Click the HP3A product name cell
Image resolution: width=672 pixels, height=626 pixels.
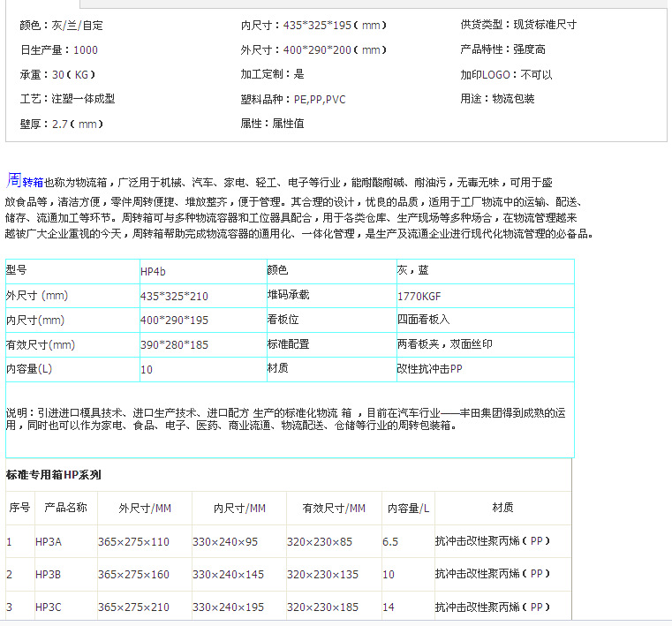(66, 541)
